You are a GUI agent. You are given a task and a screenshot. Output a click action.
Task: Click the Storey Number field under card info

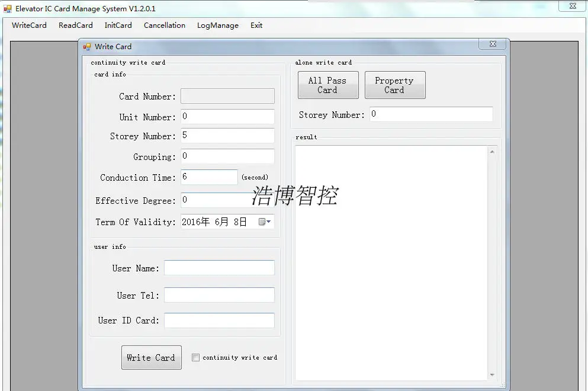tap(227, 136)
